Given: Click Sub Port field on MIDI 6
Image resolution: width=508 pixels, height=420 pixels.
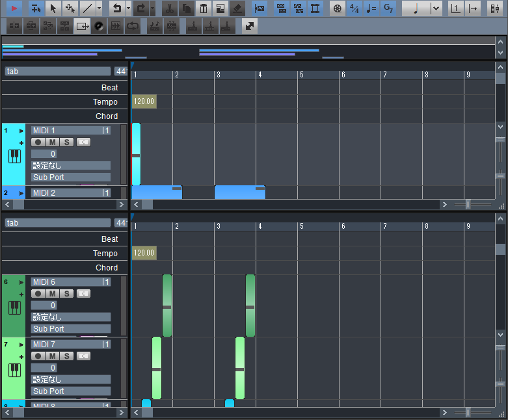Looking at the screenshot, I should point(71,329).
